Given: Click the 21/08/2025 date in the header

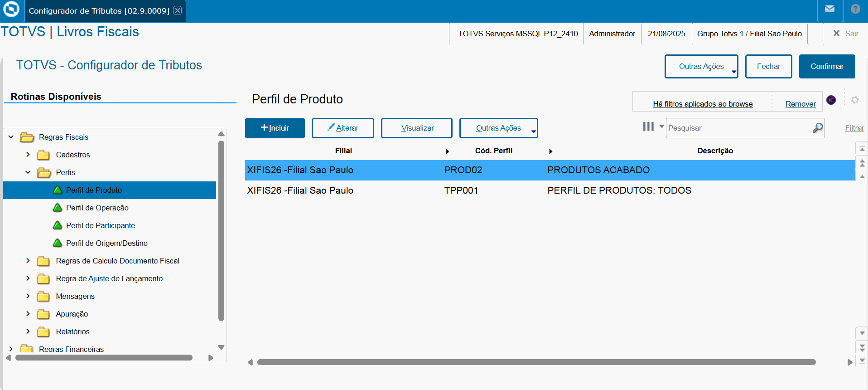Looking at the screenshot, I should pos(666,34).
